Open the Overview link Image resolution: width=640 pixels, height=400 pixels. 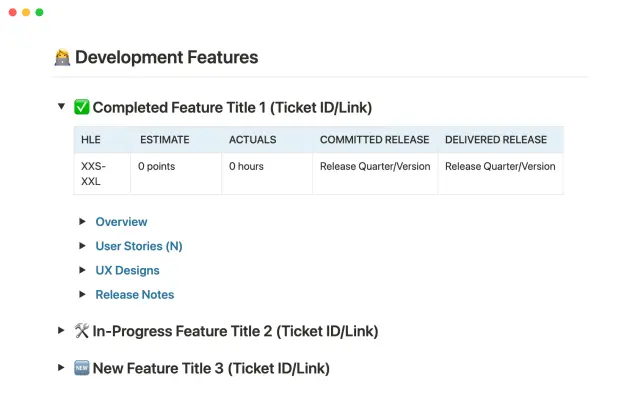coord(121,222)
